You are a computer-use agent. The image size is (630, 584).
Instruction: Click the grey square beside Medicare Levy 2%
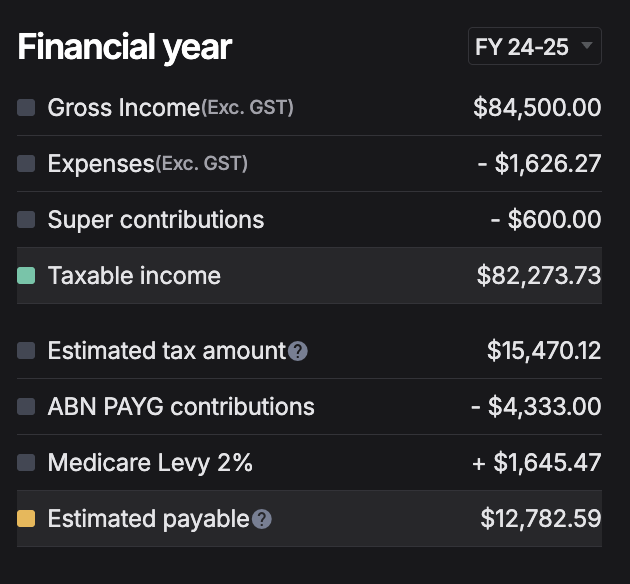click(26, 462)
